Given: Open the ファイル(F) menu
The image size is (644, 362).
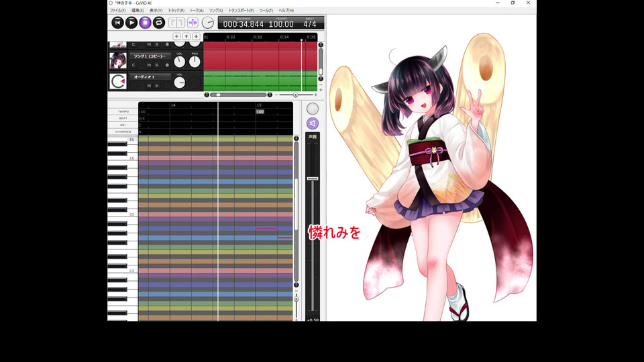Looking at the screenshot, I should (117, 10).
